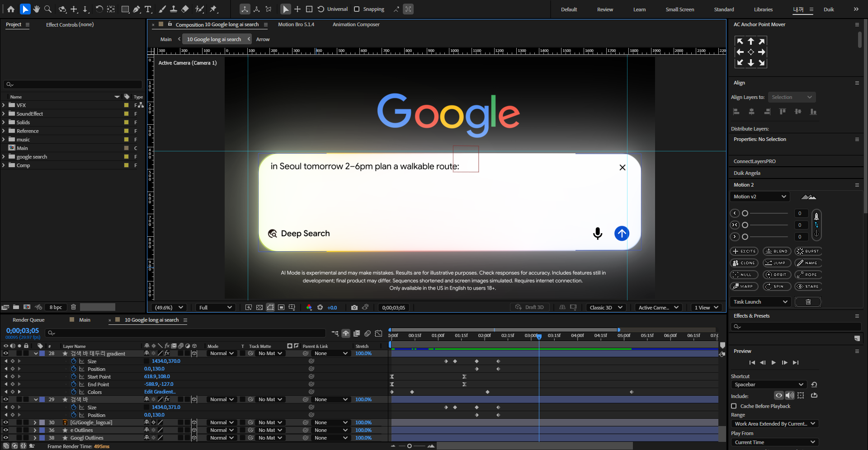Enable Cache Before Playback checkbox
The height and width of the screenshot is (450, 868).
[x=734, y=406]
